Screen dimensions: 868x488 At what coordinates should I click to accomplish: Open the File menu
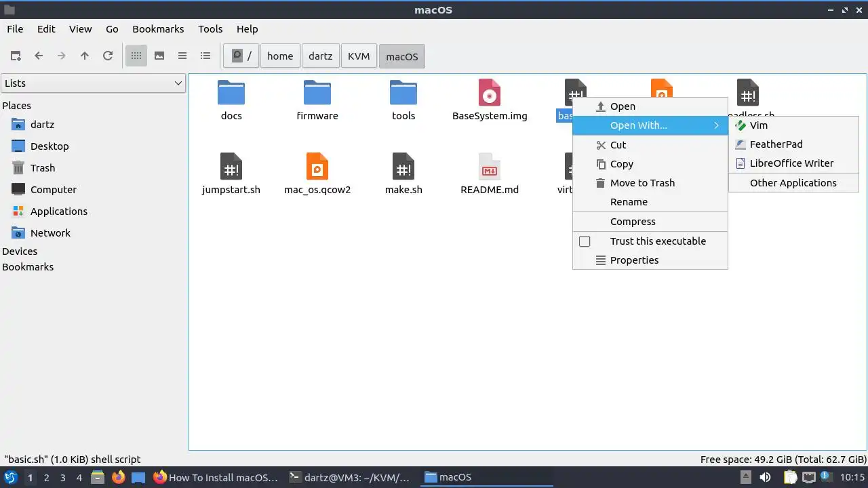[x=15, y=29]
